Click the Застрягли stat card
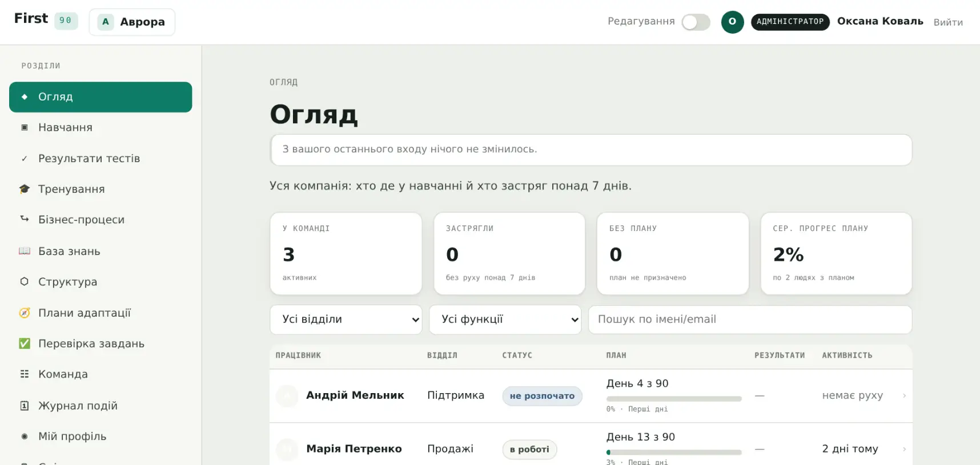This screenshot has width=980, height=465. [x=509, y=253]
